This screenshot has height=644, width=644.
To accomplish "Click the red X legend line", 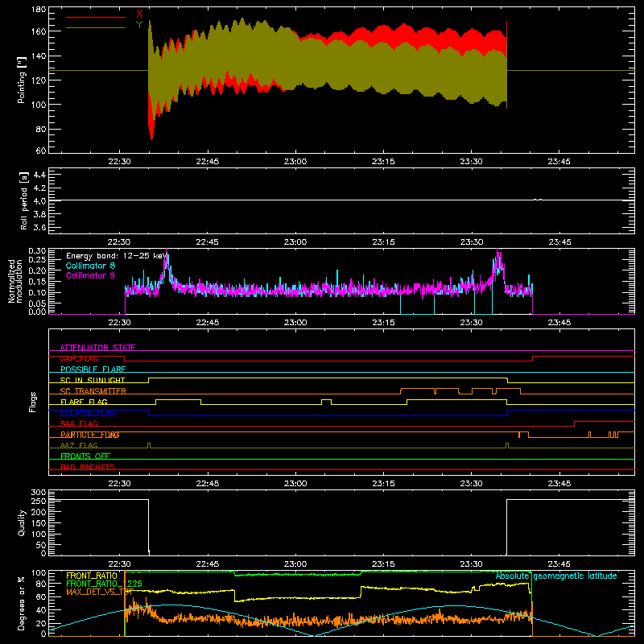I will [96, 17].
